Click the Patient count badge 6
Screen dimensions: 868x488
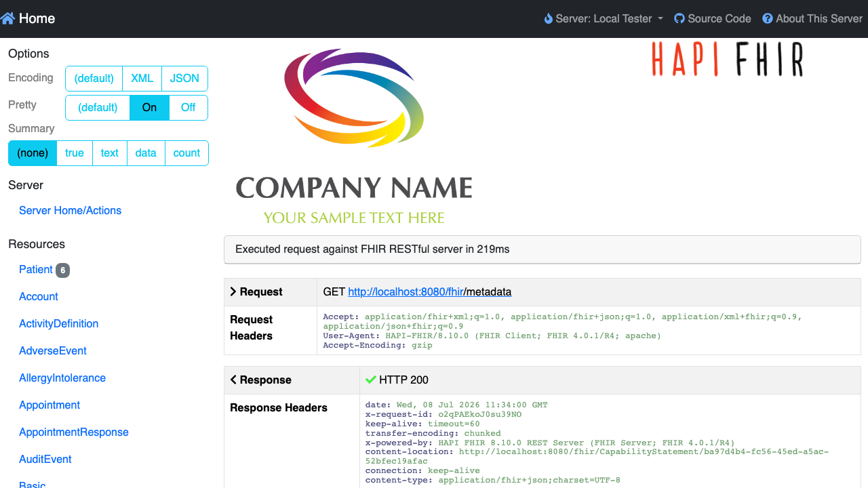coord(62,270)
